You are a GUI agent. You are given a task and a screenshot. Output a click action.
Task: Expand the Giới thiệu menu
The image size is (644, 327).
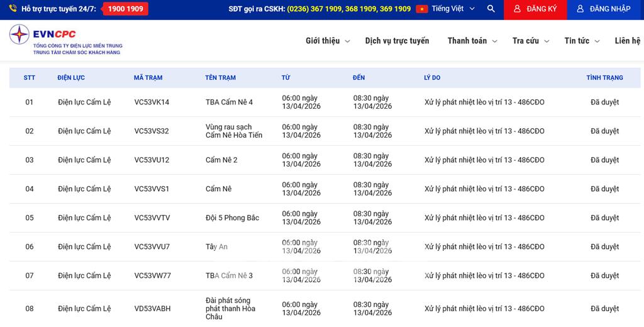coord(326,41)
